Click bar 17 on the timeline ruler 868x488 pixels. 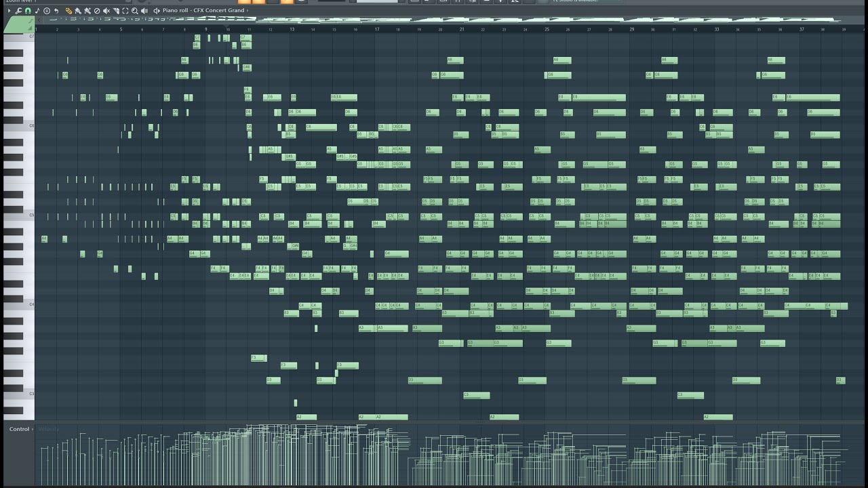(377, 29)
